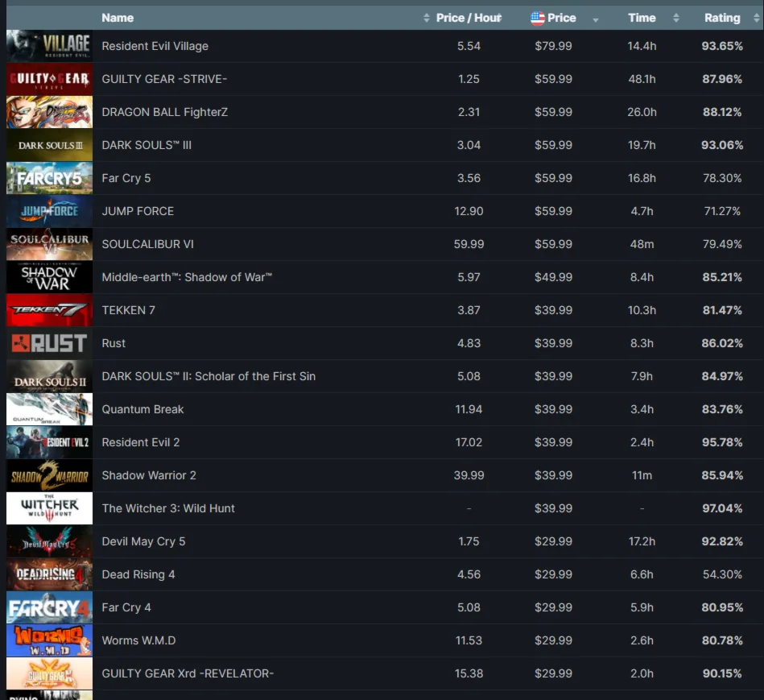764x700 pixels.
Task: Select the 11m time cell
Action: pos(641,475)
